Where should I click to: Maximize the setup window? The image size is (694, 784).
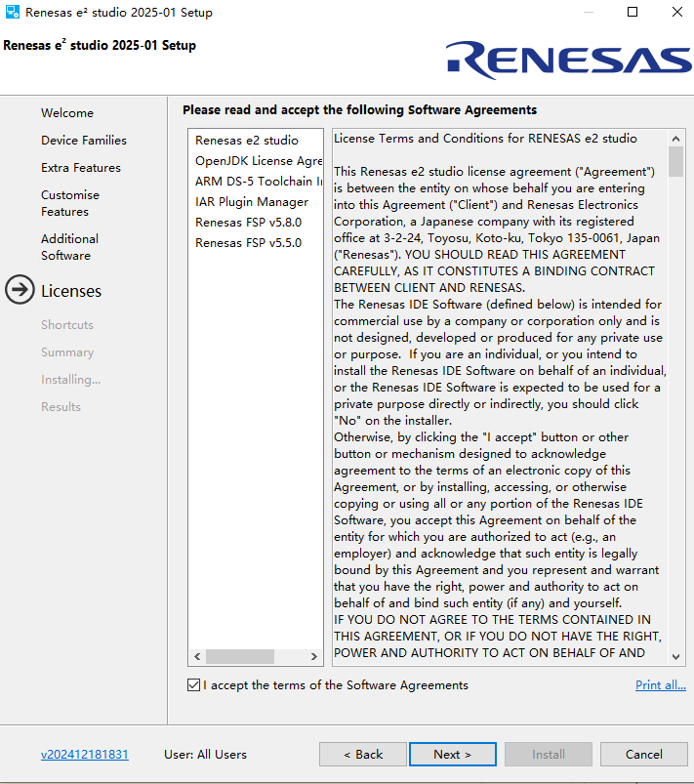(x=633, y=12)
